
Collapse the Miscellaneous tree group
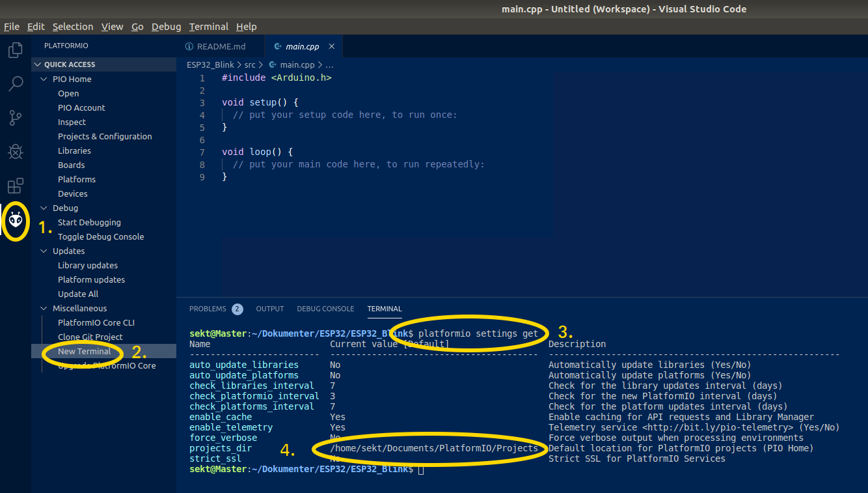(x=44, y=308)
